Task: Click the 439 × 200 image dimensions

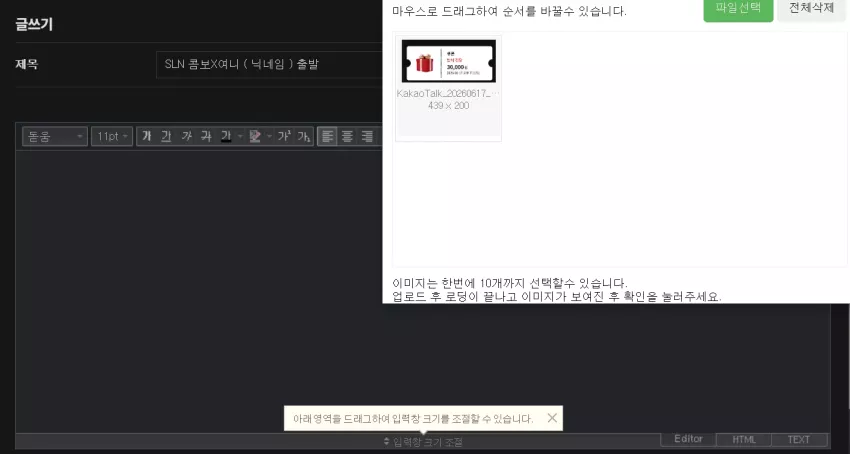Action: [448, 106]
